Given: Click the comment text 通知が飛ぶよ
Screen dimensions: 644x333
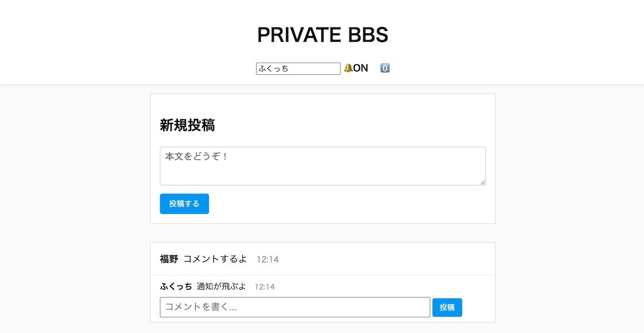Looking at the screenshot, I should click(221, 287).
